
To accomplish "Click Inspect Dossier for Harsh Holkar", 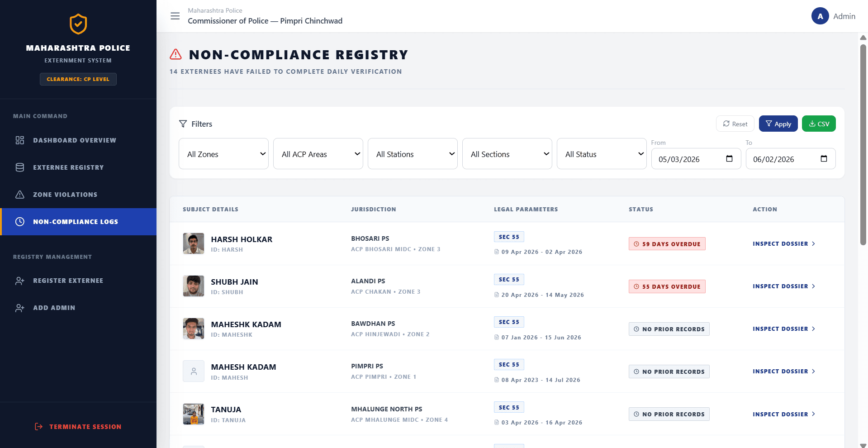I will point(784,243).
